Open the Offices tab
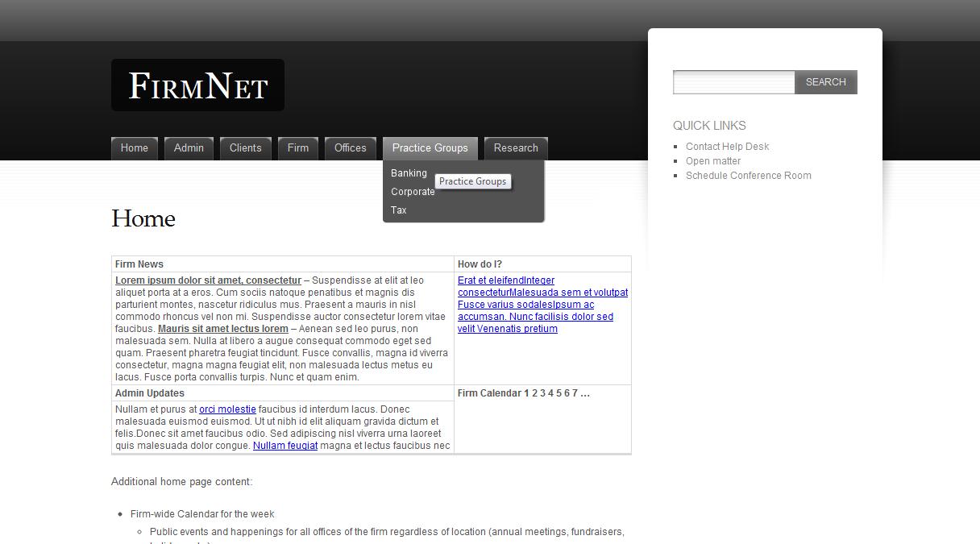 click(351, 148)
